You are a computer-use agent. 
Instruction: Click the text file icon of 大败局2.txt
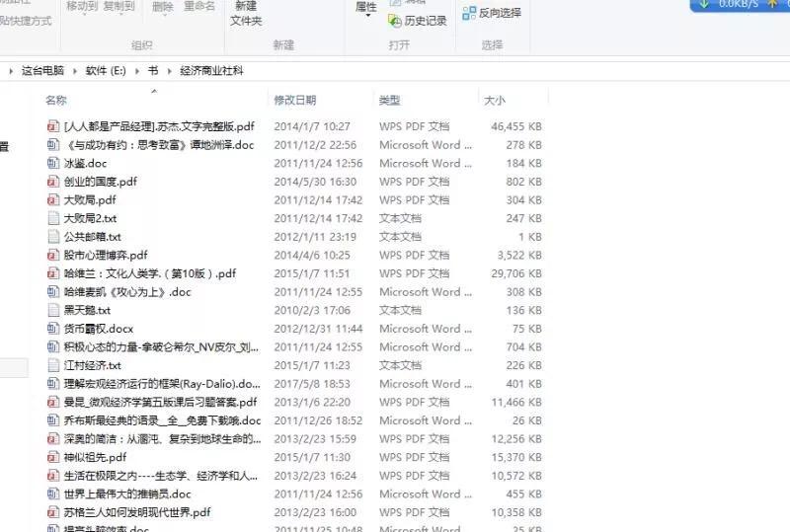tap(53, 218)
